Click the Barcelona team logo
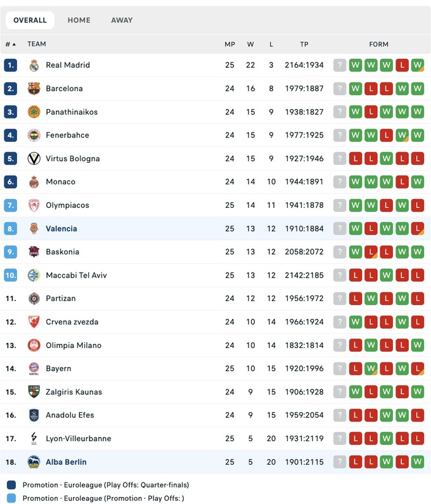Viewport: 431px width, 504px height. click(x=34, y=89)
